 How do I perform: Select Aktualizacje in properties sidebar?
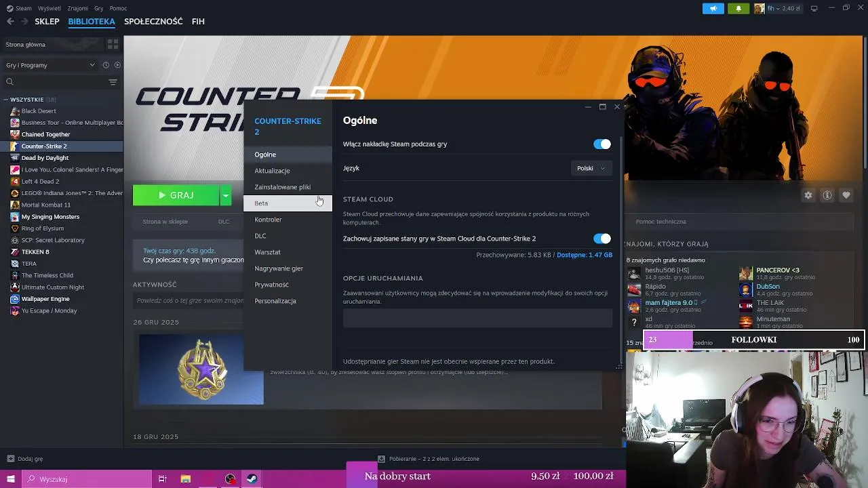click(x=288, y=171)
